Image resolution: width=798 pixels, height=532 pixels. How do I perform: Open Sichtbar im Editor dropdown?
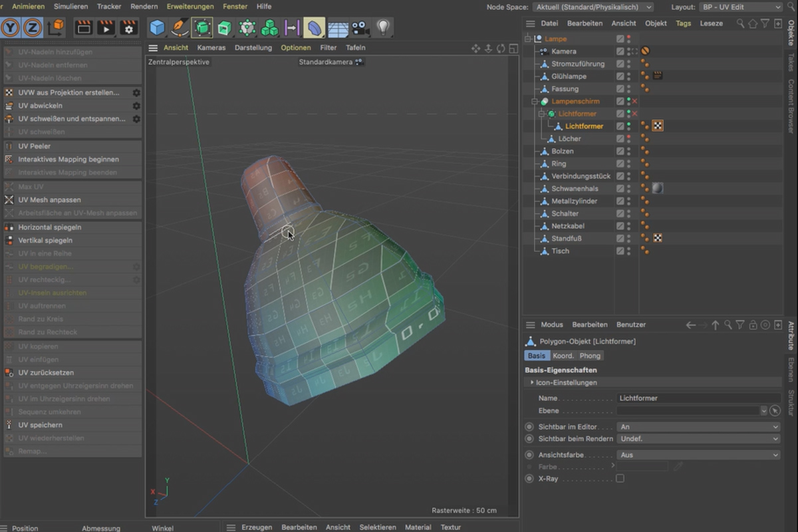698,427
